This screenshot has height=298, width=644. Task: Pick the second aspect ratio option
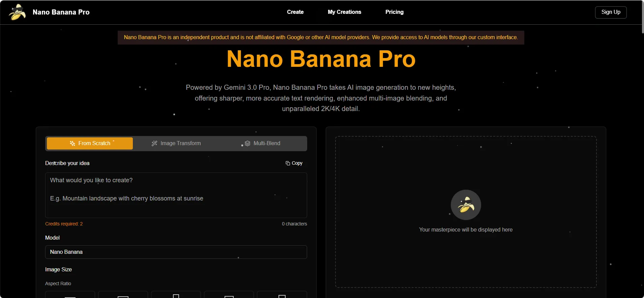point(123,295)
